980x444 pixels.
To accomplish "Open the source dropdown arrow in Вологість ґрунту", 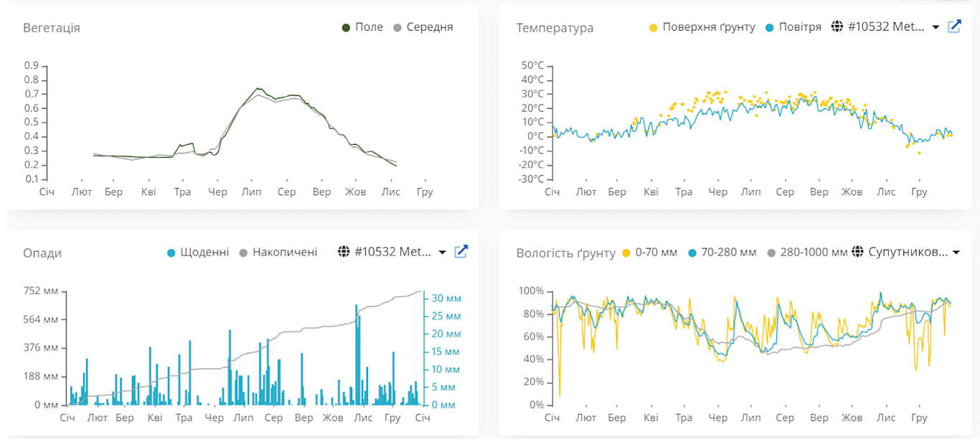I will (x=956, y=252).
